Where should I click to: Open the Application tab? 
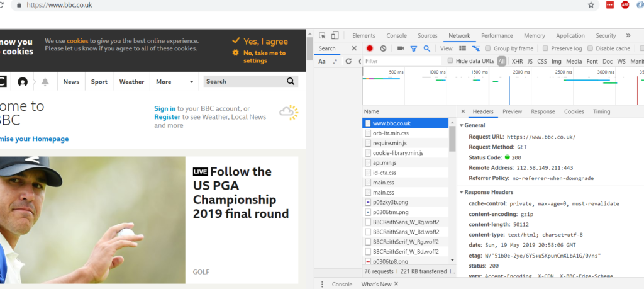pyautogui.click(x=570, y=36)
